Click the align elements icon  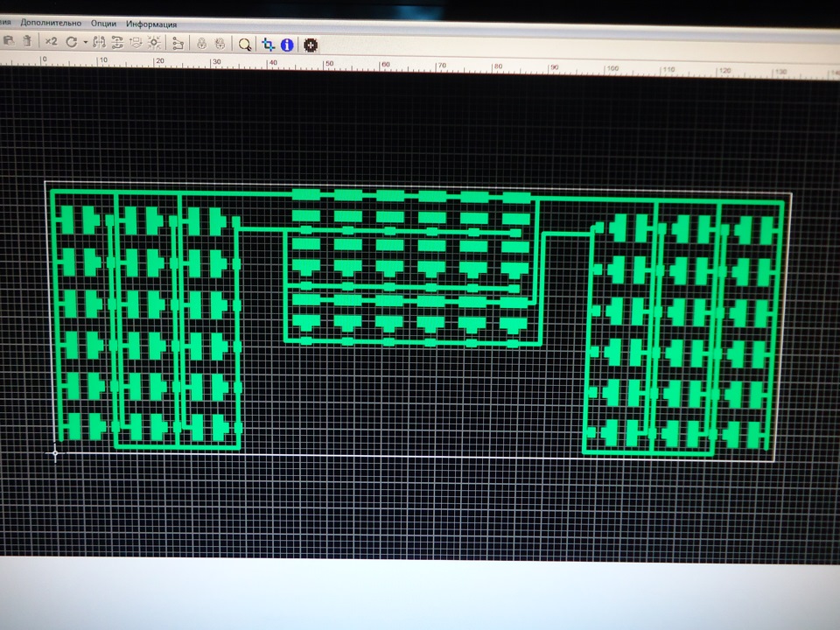click(136, 43)
